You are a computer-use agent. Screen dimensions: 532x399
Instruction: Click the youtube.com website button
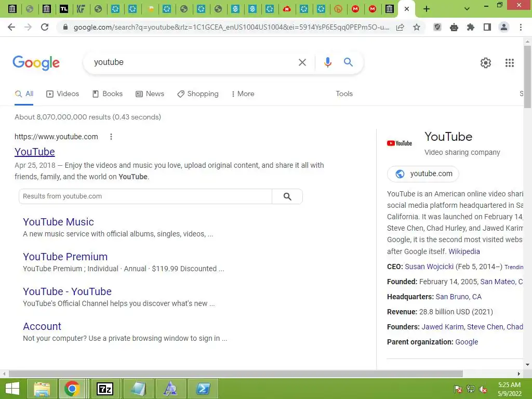point(423,174)
